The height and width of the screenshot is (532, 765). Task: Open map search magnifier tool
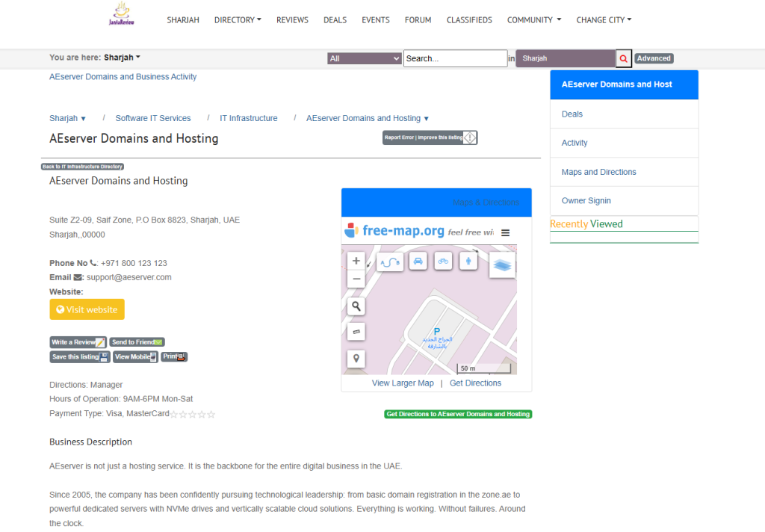(x=356, y=306)
